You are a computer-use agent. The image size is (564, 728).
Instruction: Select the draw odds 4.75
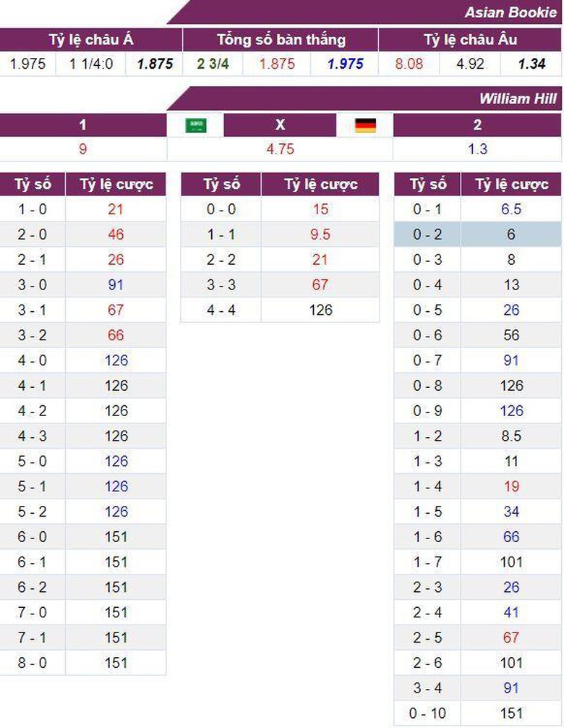[280, 149]
